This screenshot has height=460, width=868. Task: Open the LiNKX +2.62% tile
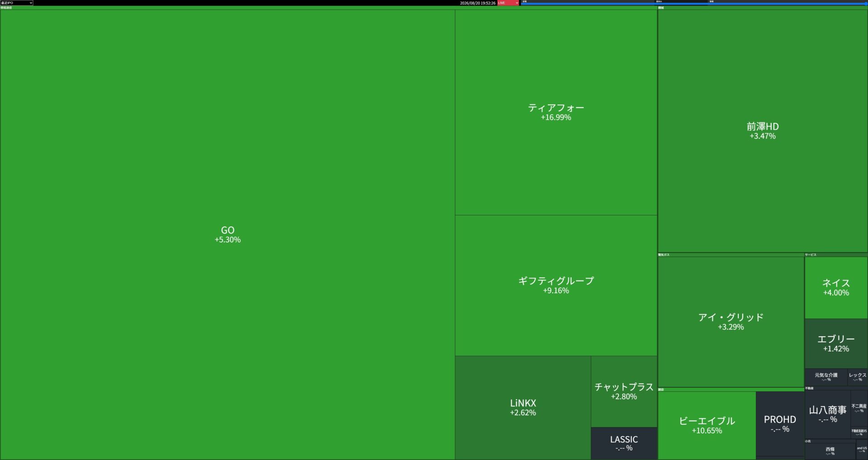point(523,408)
